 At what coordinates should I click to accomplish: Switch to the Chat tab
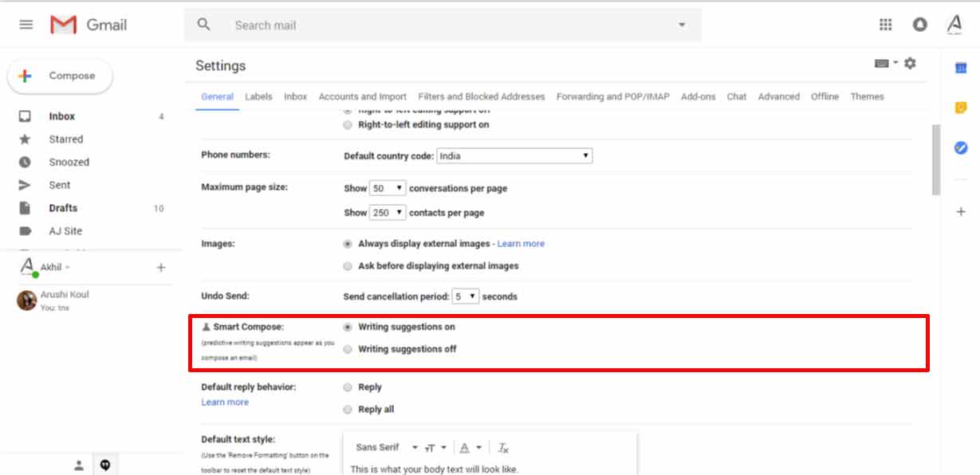point(737,96)
